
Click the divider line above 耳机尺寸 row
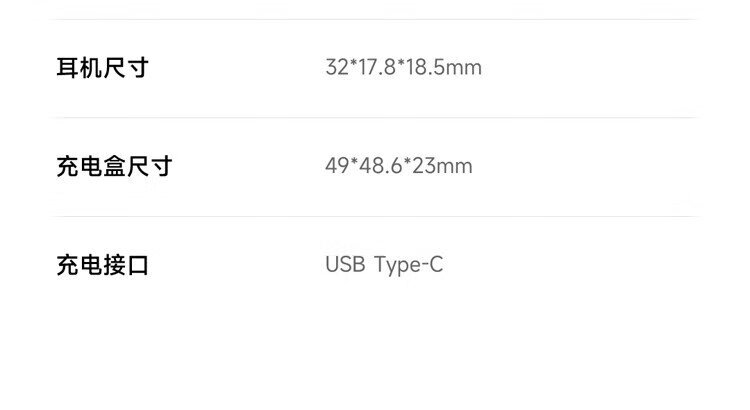click(375, 19)
